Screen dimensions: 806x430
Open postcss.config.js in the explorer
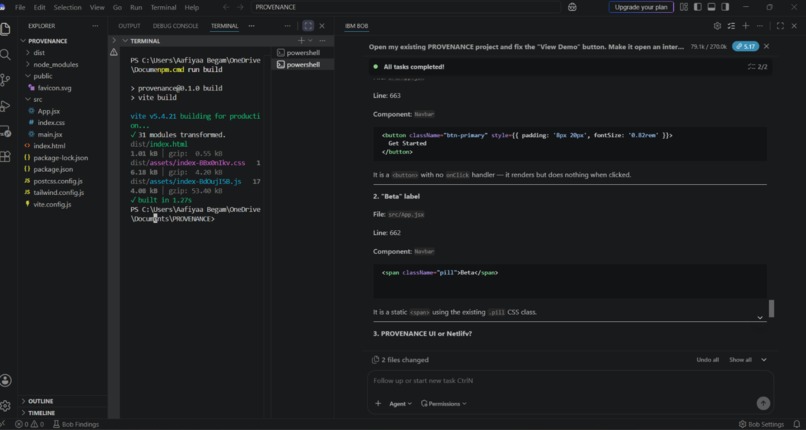58,181
